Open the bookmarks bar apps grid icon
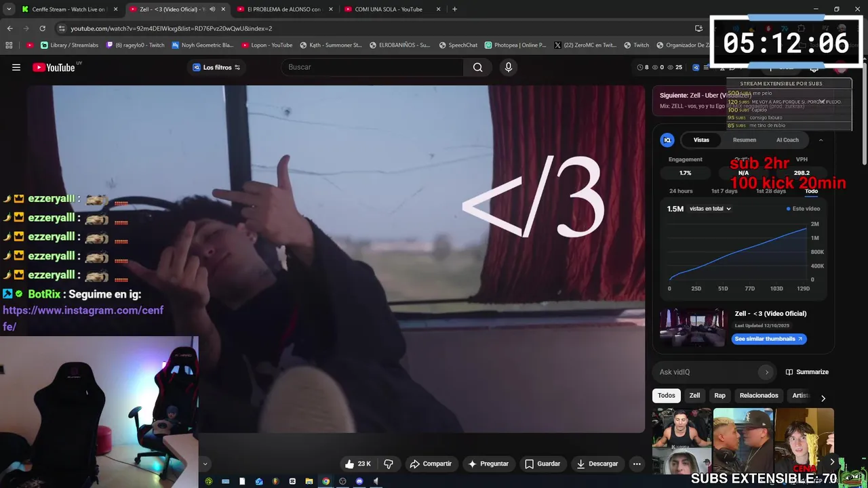Viewport: 868px width, 488px height. click(9, 45)
